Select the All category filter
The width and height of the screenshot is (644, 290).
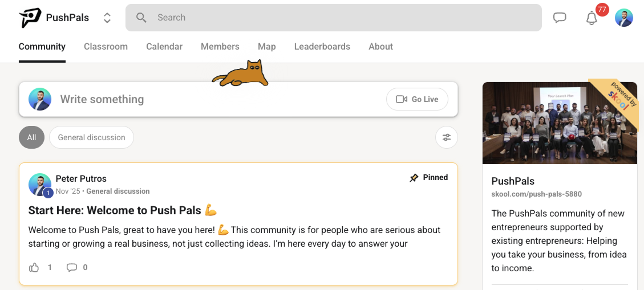tap(31, 137)
